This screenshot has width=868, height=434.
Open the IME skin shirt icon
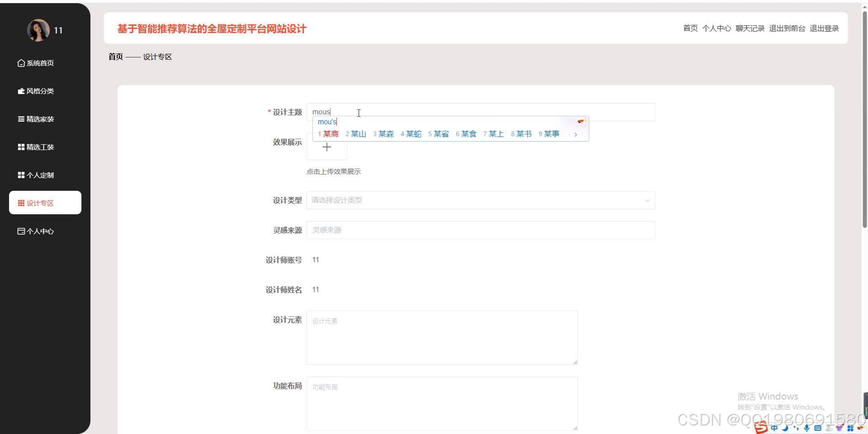pyautogui.click(x=840, y=428)
